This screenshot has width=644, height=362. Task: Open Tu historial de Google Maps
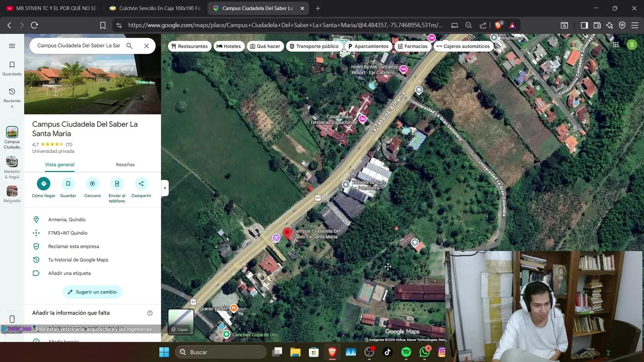click(93, 260)
